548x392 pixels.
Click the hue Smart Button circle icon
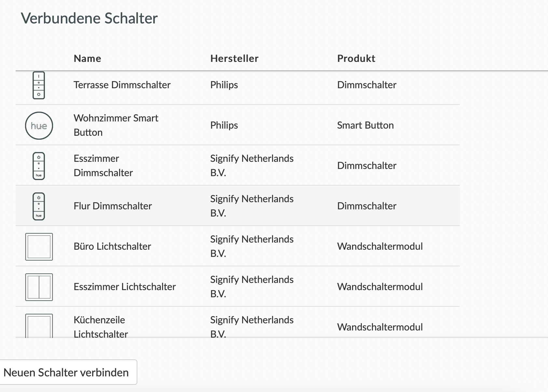(39, 125)
